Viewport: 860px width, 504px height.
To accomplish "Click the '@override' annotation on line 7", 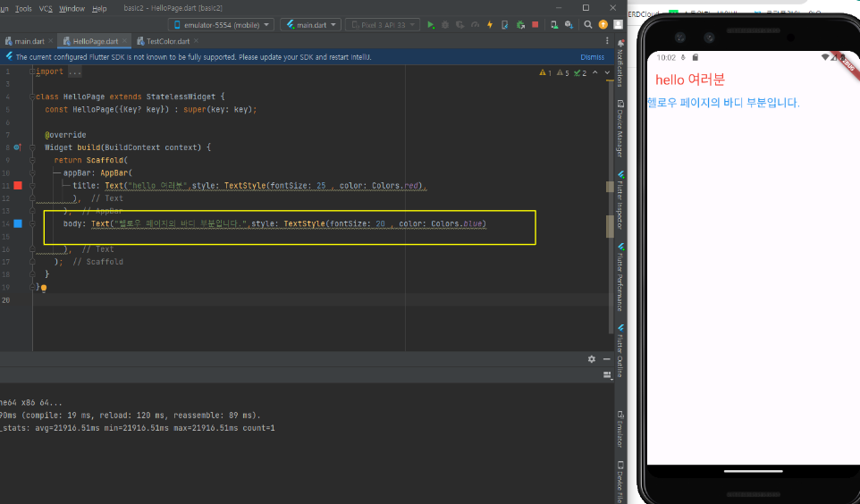I will pos(65,135).
